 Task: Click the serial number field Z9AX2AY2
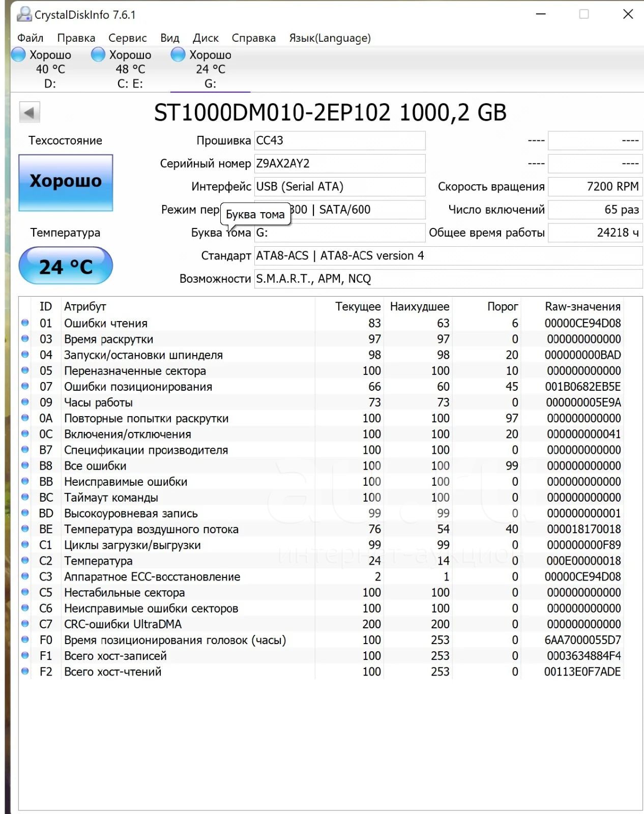340,163
